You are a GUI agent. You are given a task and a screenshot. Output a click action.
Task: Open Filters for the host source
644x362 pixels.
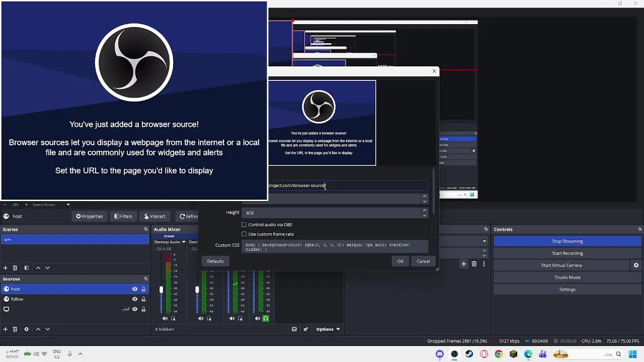pos(123,216)
